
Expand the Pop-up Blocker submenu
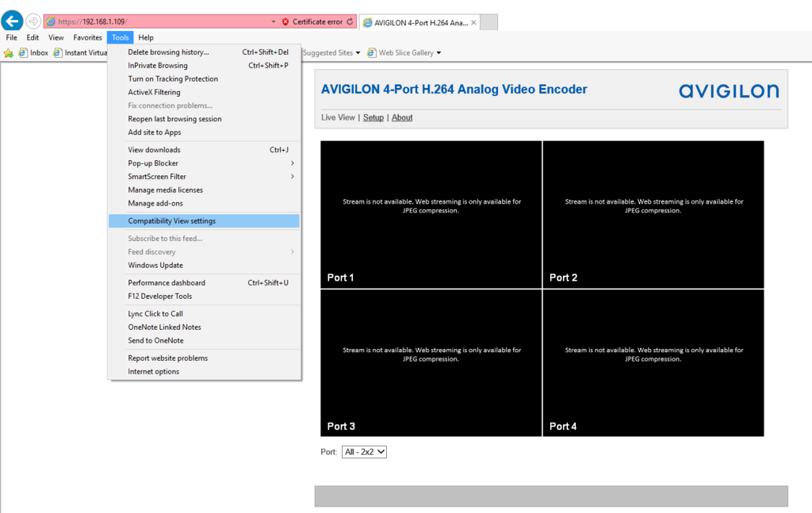click(x=204, y=163)
